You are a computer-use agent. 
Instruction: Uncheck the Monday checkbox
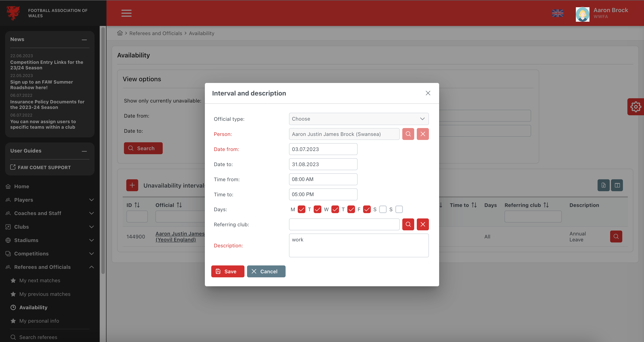(302, 209)
